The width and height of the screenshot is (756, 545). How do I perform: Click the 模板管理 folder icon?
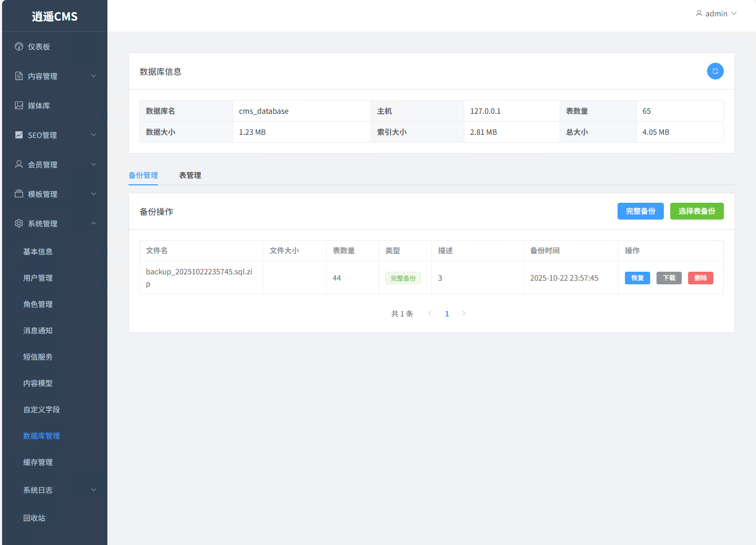pyautogui.click(x=19, y=194)
